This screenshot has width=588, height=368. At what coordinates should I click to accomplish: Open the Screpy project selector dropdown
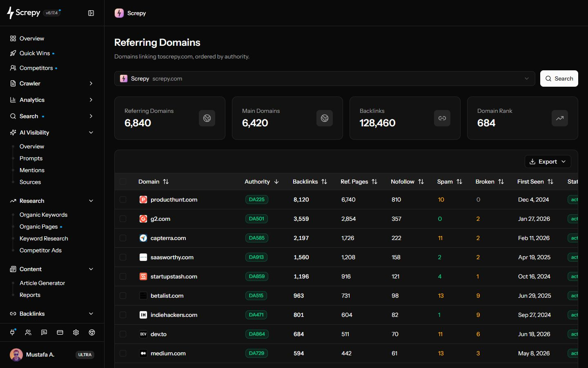(x=325, y=79)
